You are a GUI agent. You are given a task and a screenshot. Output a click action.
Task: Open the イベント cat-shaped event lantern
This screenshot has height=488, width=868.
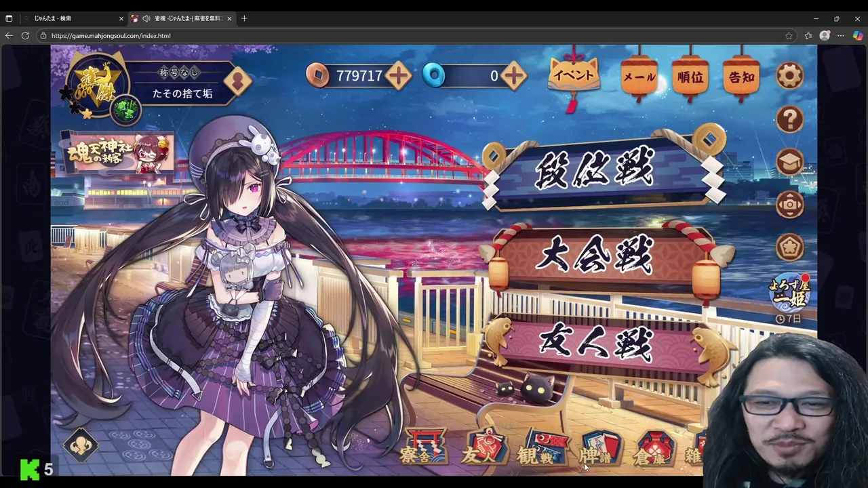pyautogui.click(x=573, y=76)
